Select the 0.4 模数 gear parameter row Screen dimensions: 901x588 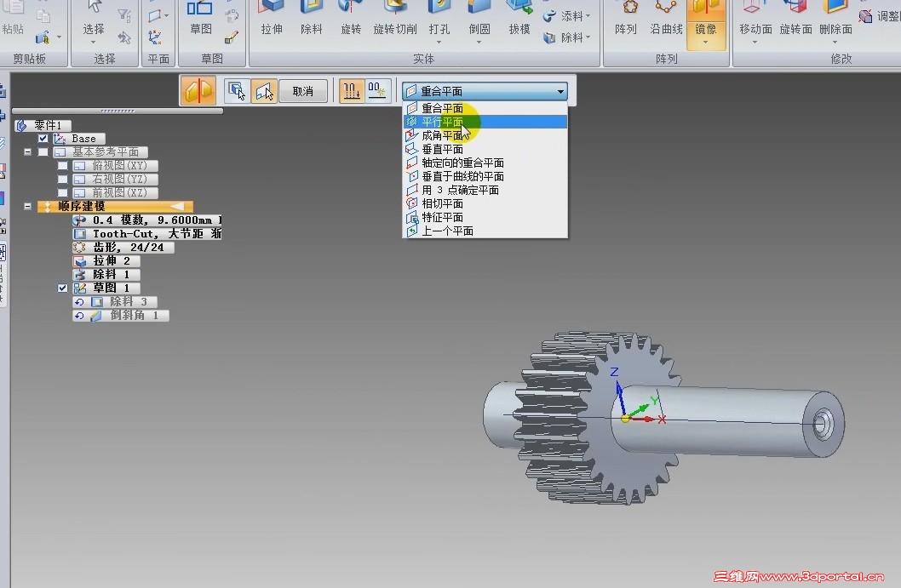147,220
